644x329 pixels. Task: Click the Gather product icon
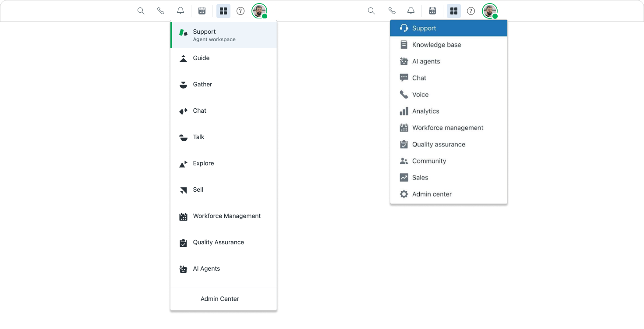(x=183, y=85)
